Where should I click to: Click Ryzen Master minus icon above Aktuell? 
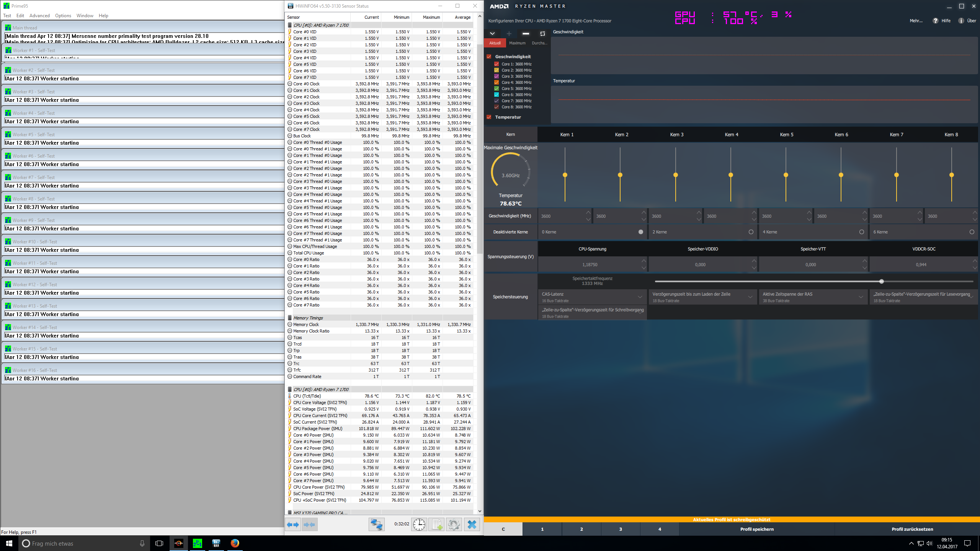[x=526, y=34]
